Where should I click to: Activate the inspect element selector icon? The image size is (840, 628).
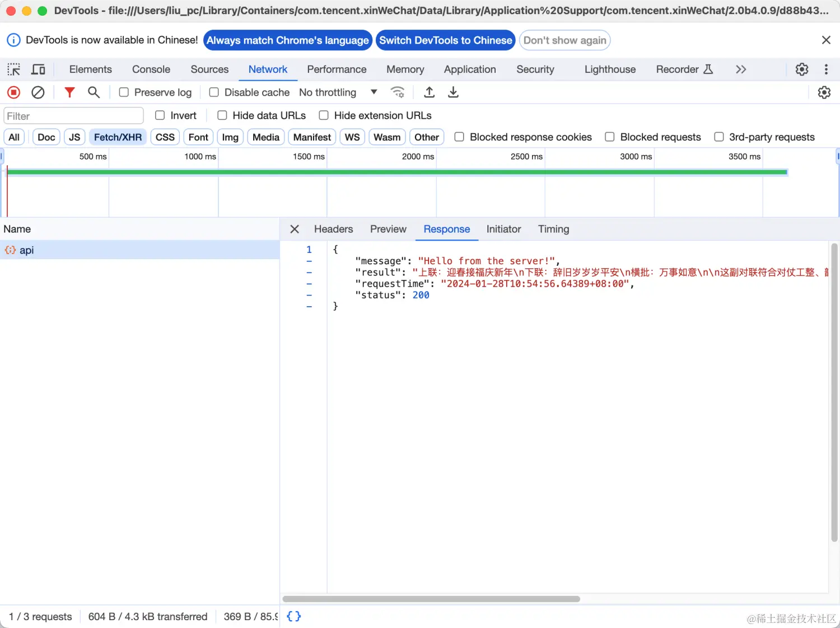[x=13, y=69]
